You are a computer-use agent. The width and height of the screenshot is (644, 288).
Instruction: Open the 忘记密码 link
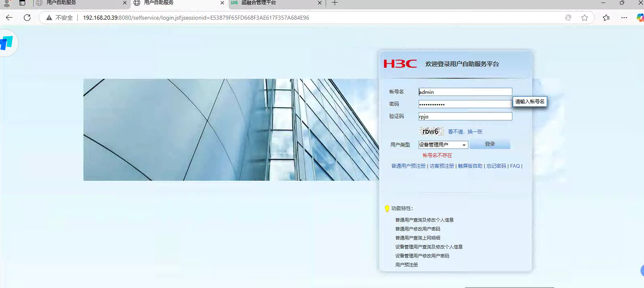(x=496, y=166)
